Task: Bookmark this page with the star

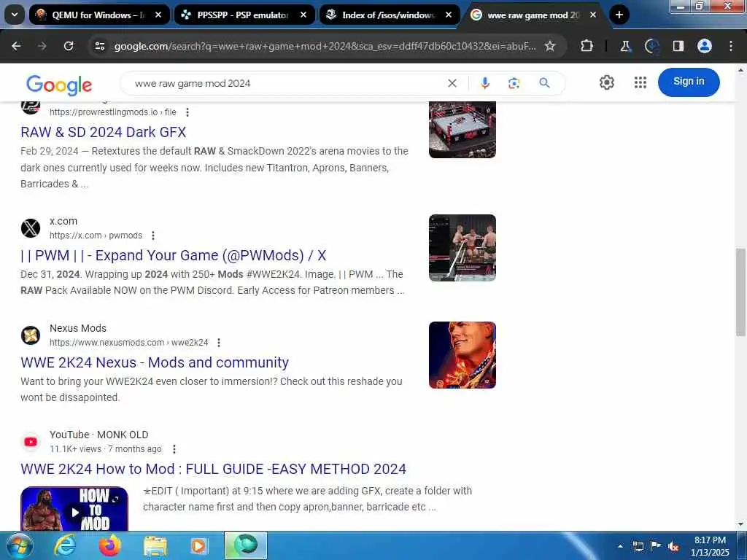Action: [x=550, y=46]
